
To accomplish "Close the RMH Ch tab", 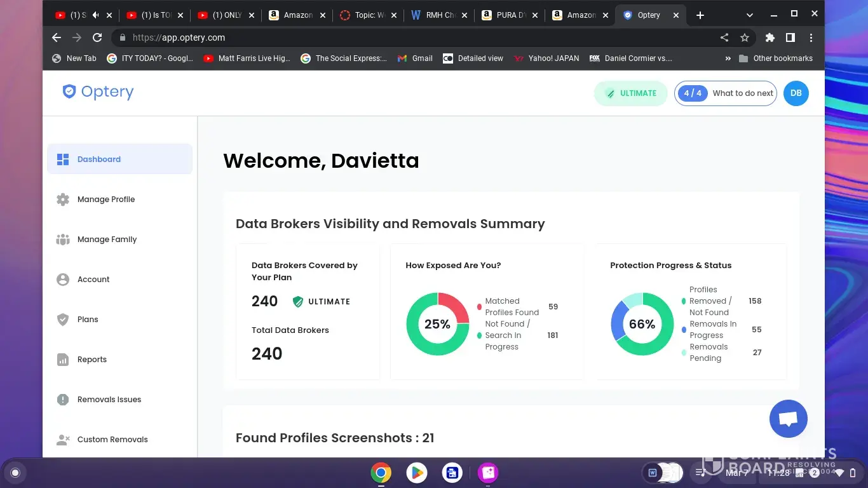I will tap(465, 15).
